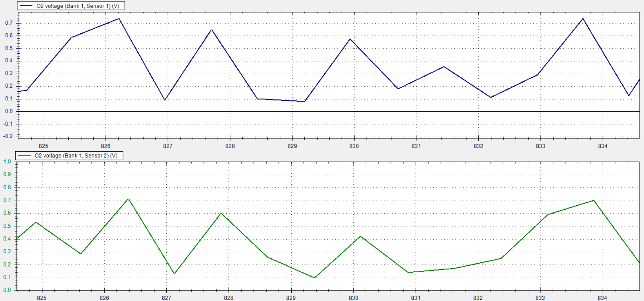This screenshot has width=644, height=301.
Task: Click the 832 time label under Sensor 2 chart
Action: click(x=478, y=298)
